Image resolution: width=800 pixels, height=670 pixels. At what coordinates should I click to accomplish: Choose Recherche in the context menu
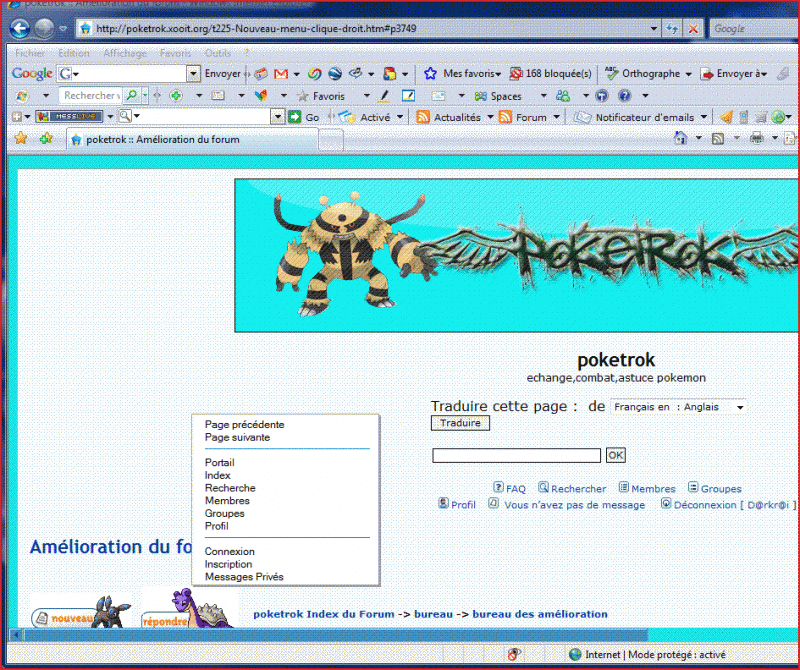click(230, 488)
